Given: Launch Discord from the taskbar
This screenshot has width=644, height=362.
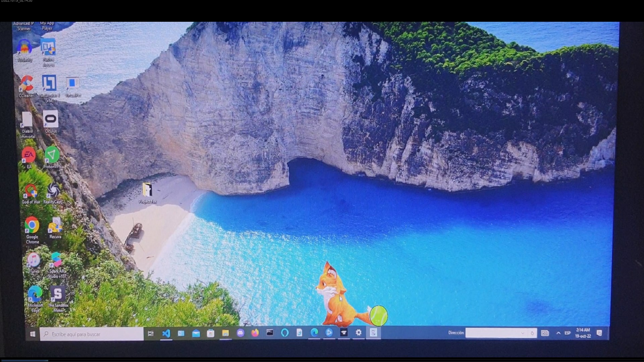Looking at the screenshot, I should click(x=240, y=333).
